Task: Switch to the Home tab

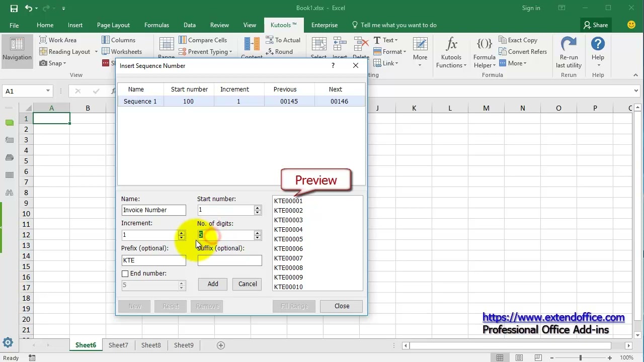Action: (45, 25)
